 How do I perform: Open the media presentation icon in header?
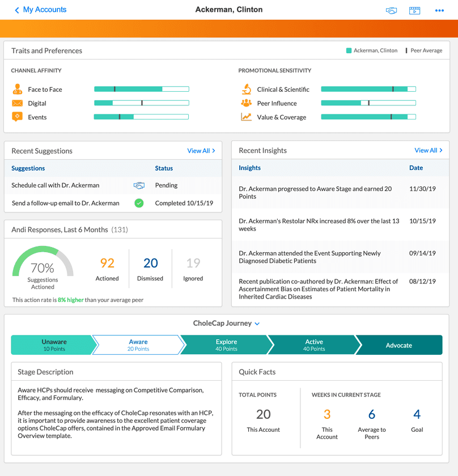tap(414, 10)
